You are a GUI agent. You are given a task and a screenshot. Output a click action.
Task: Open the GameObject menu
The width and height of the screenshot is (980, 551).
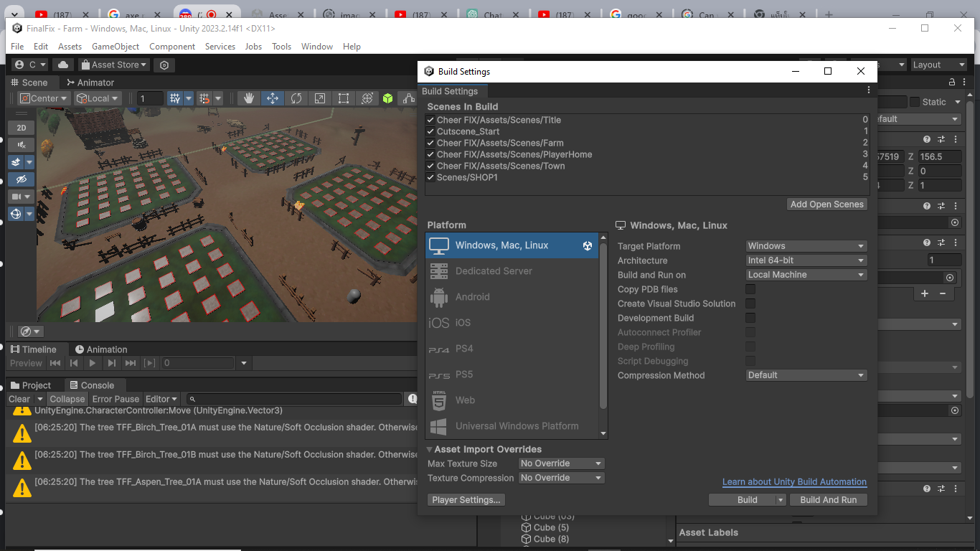(x=116, y=47)
